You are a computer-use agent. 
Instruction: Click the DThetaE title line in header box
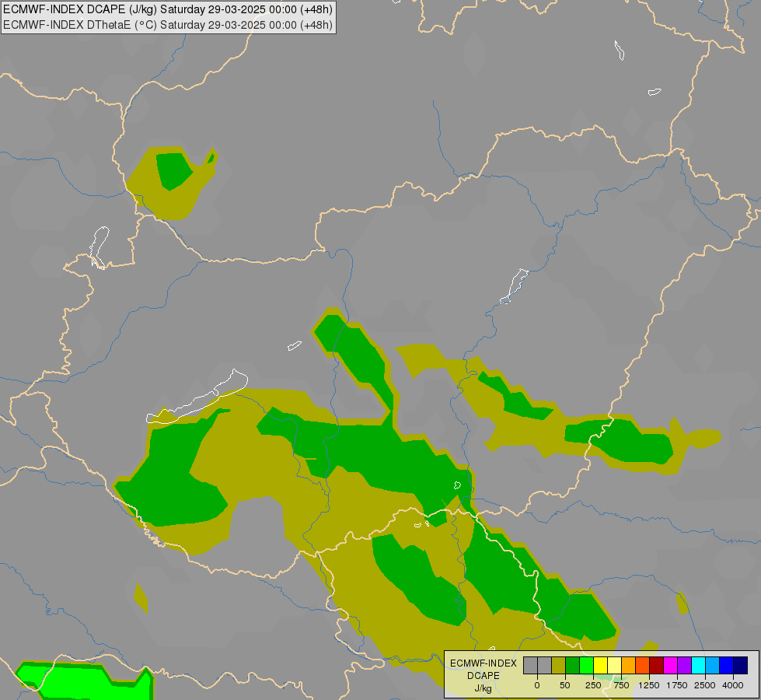[x=167, y=25]
